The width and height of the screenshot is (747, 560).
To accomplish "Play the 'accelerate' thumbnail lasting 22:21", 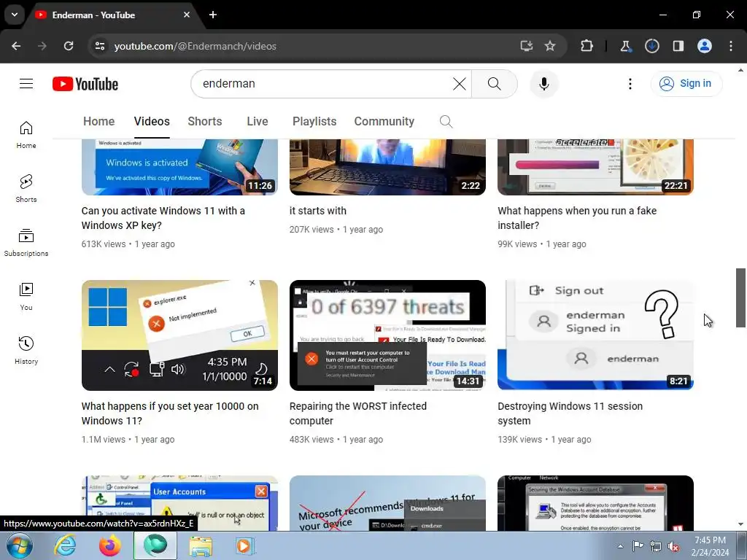I will coord(595,167).
